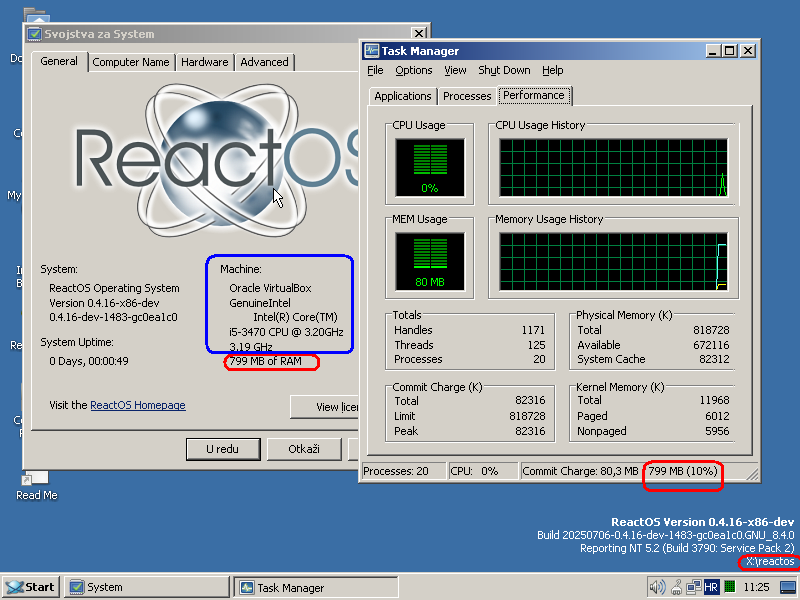
Task: Open the Shut Down menu
Action: click(x=504, y=70)
